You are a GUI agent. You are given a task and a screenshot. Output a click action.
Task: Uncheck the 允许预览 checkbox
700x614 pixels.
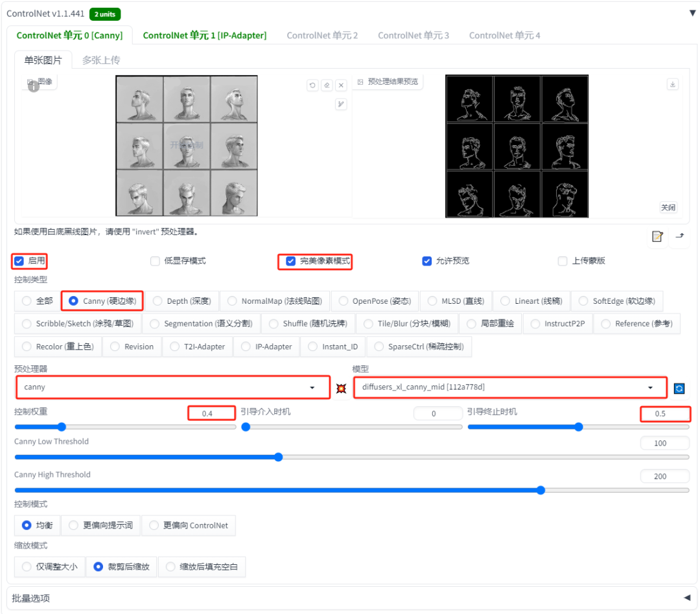(426, 261)
